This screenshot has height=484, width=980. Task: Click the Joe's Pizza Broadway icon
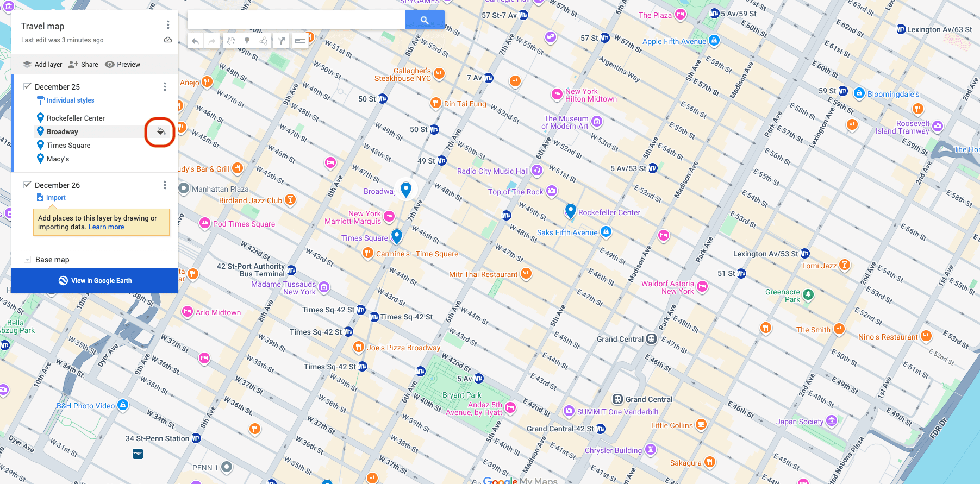pos(358,347)
